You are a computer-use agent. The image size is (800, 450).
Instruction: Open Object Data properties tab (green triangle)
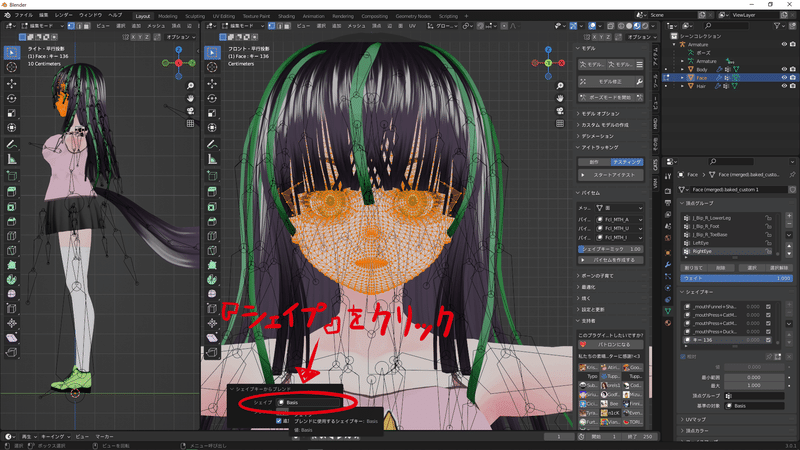click(668, 311)
